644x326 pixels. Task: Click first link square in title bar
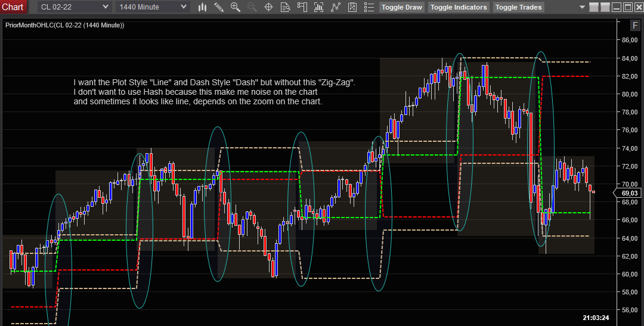pos(593,7)
